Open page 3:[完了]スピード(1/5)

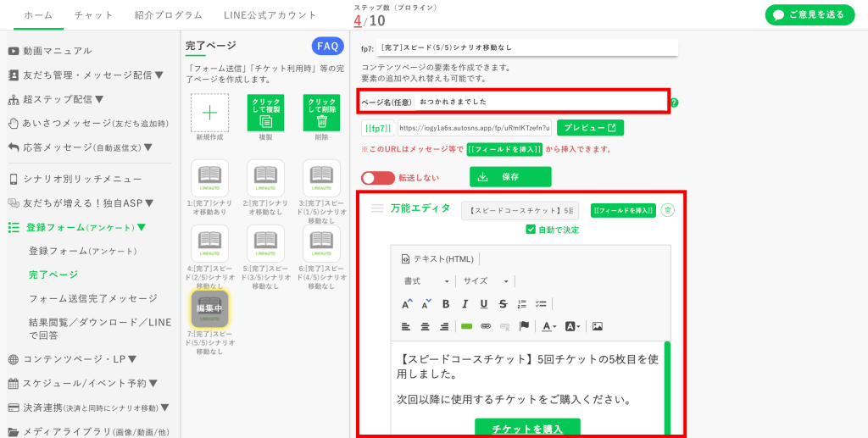(x=321, y=178)
